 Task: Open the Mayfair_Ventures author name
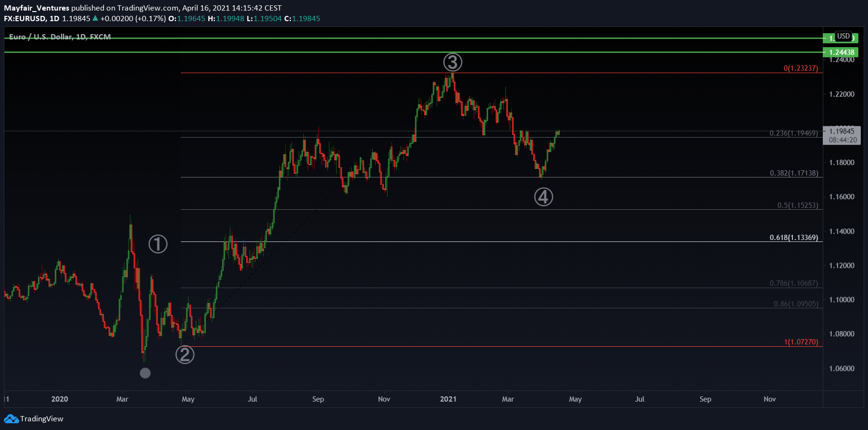click(x=37, y=8)
